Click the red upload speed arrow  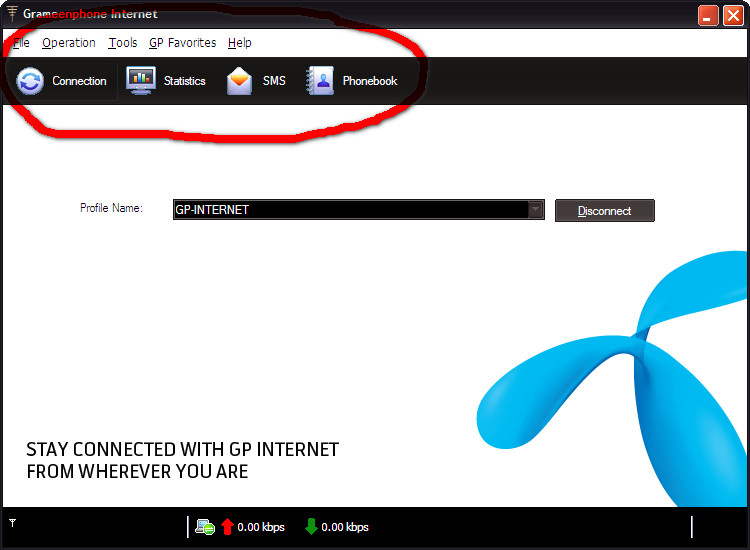click(x=228, y=527)
